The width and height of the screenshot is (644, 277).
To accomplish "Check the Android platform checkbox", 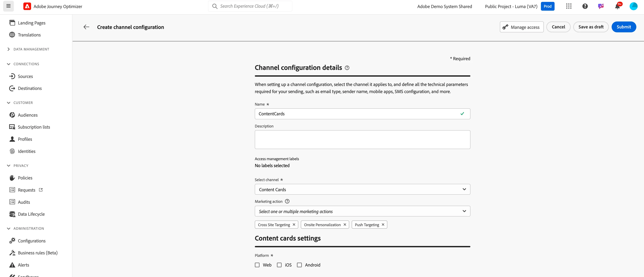I will pyautogui.click(x=299, y=265).
